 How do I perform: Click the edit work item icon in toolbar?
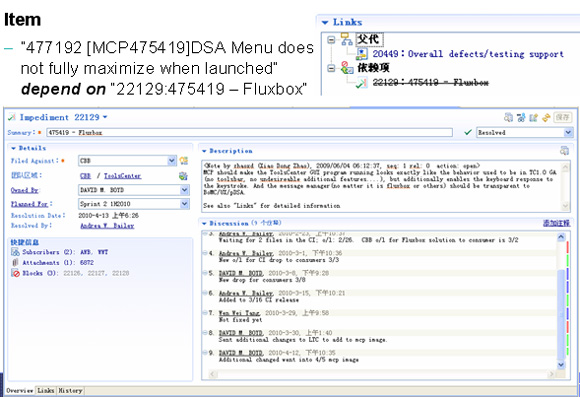(533, 117)
